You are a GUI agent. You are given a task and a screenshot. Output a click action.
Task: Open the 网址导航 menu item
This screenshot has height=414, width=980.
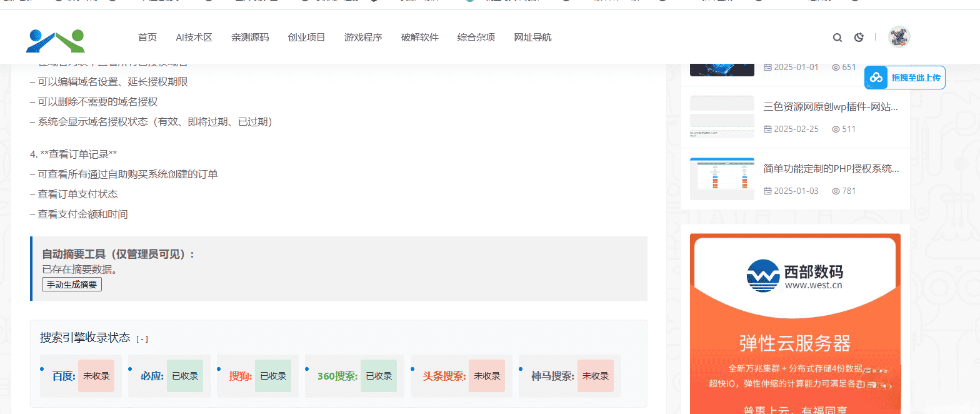click(532, 38)
